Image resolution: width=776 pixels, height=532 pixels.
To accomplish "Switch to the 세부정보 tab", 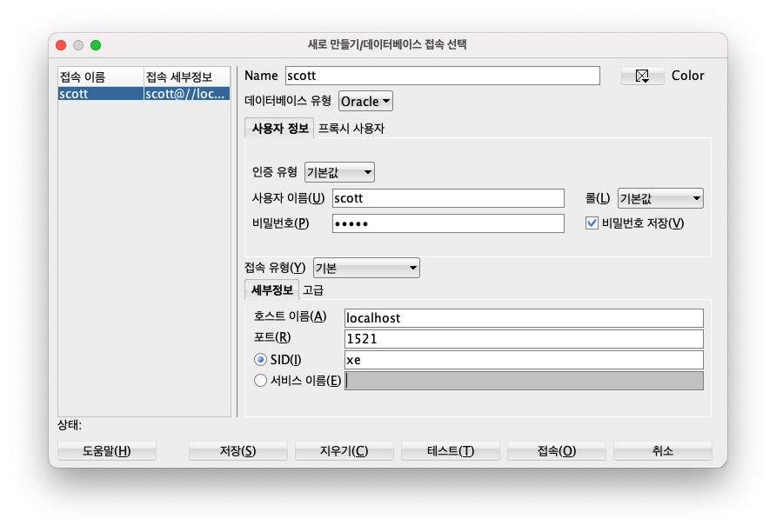I will point(271,290).
